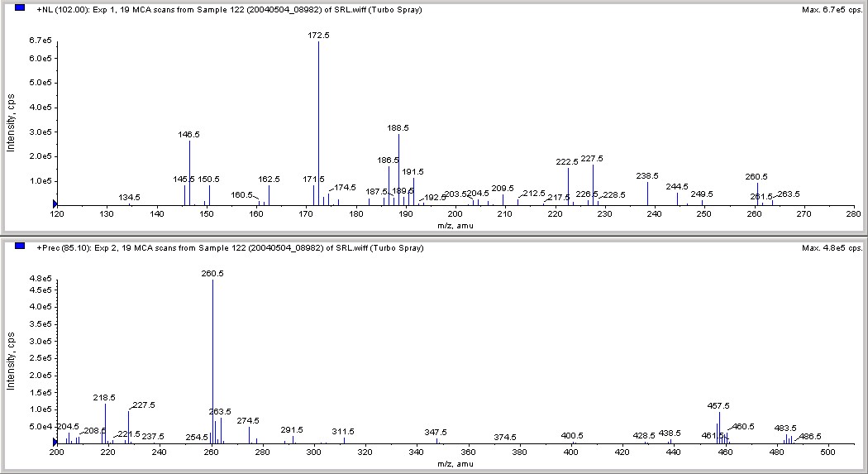Viewport: 868px width, 474px height.
Task: Click the 483.5 peak label
Action: click(x=785, y=429)
